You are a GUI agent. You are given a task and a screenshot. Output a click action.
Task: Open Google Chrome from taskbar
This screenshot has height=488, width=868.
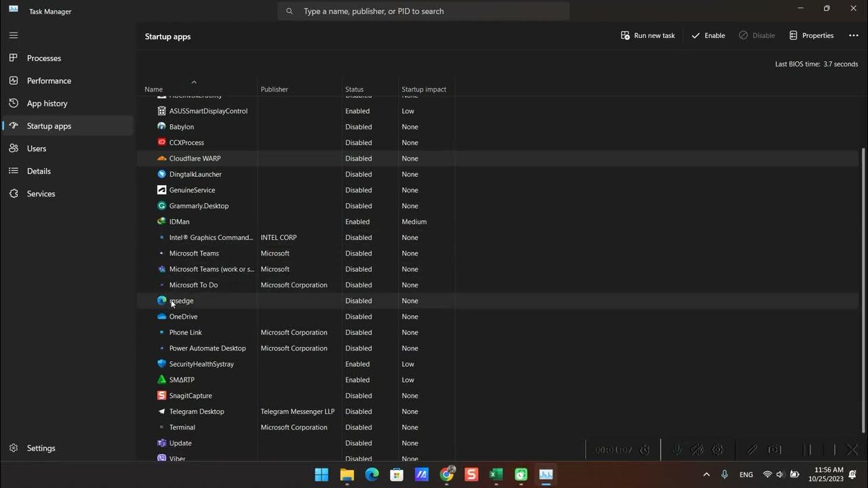pos(447,474)
